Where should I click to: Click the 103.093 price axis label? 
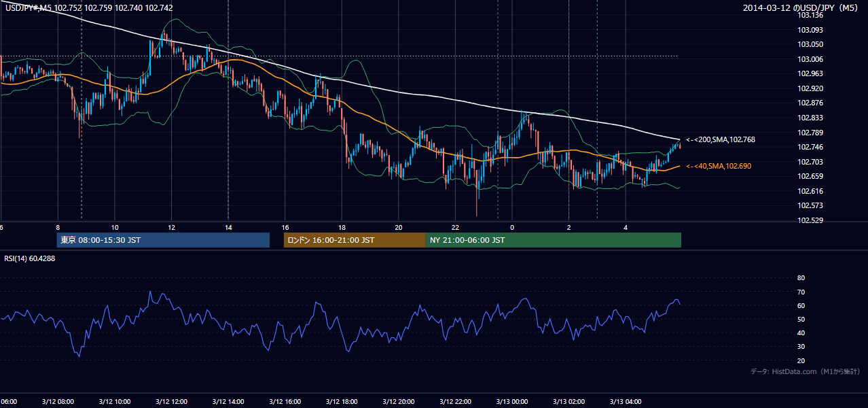(810, 30)
